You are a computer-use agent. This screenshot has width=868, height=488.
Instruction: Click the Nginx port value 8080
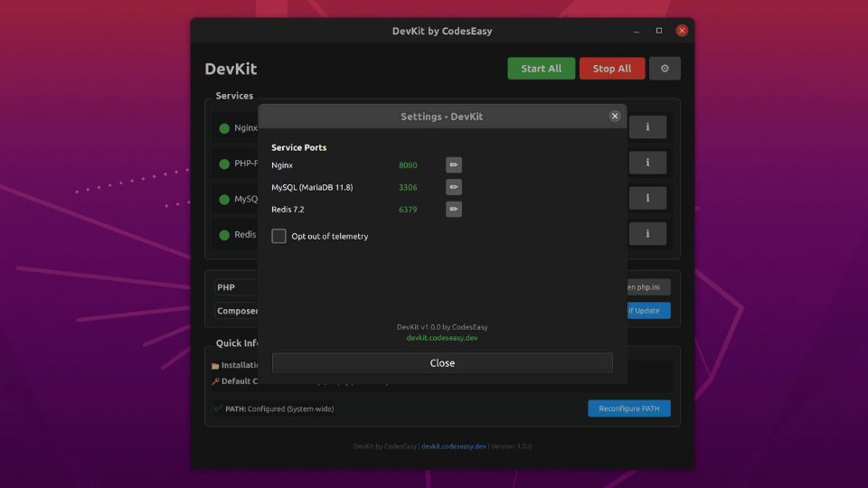click(x=408, y=164)
